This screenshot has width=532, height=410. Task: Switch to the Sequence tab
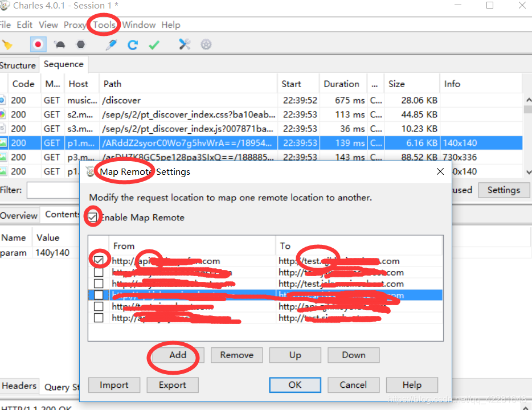(x=63, y=64)
